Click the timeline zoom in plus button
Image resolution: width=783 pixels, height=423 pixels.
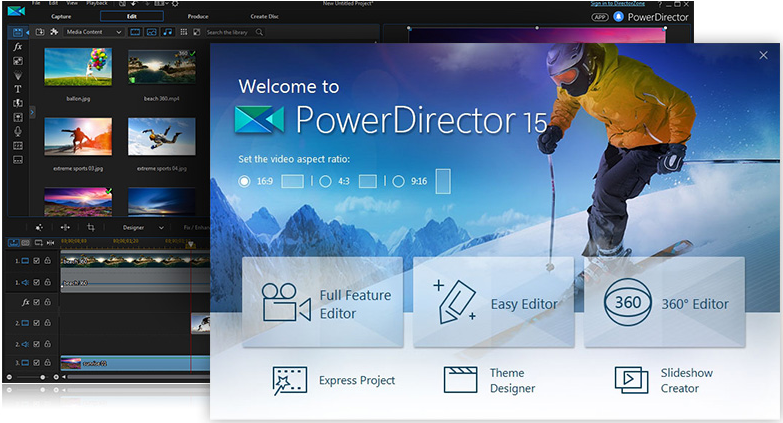tap(56, 377)
